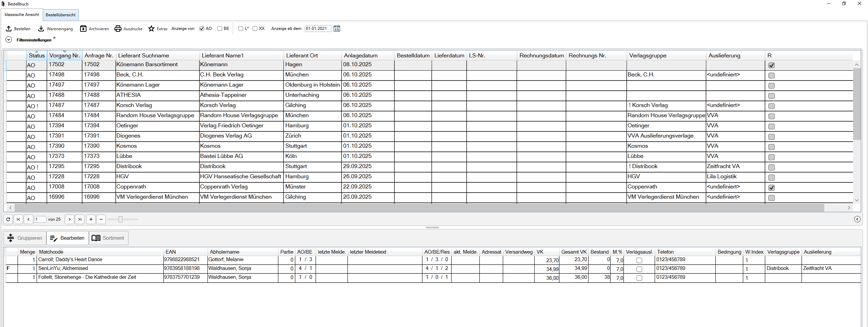Uncheck R box for Coppenrath row
Viewport: 868px width, 327px height.
771,187
